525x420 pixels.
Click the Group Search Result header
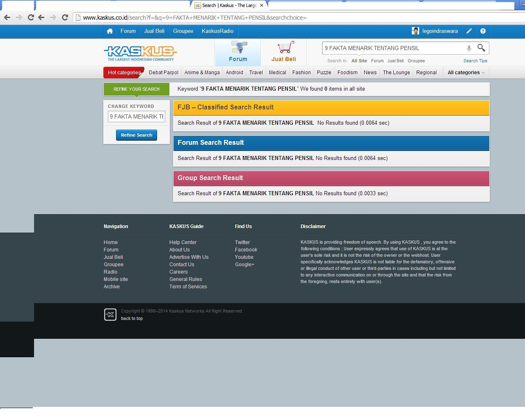click(331, 178)
